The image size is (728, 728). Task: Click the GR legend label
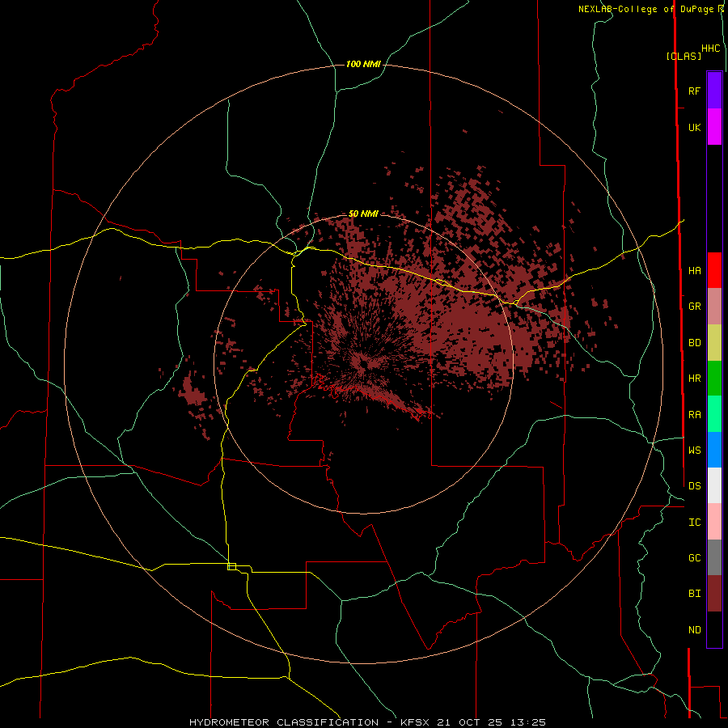(x=694, y=307)
